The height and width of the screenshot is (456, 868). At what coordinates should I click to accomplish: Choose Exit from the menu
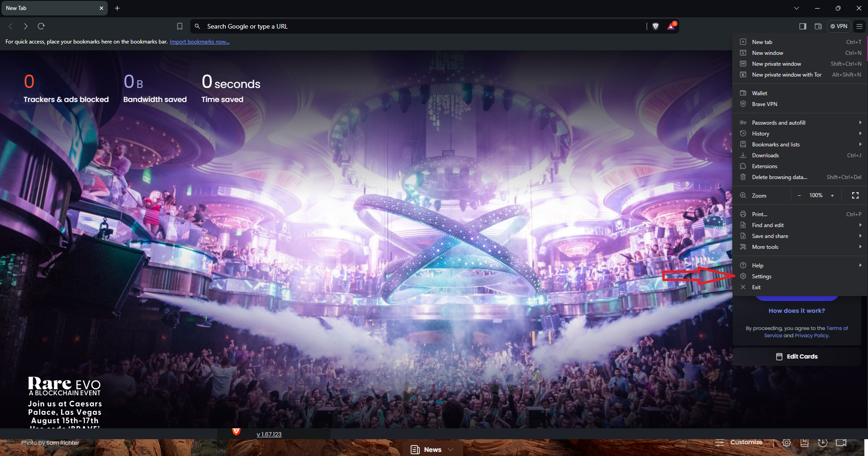(800, 287)
